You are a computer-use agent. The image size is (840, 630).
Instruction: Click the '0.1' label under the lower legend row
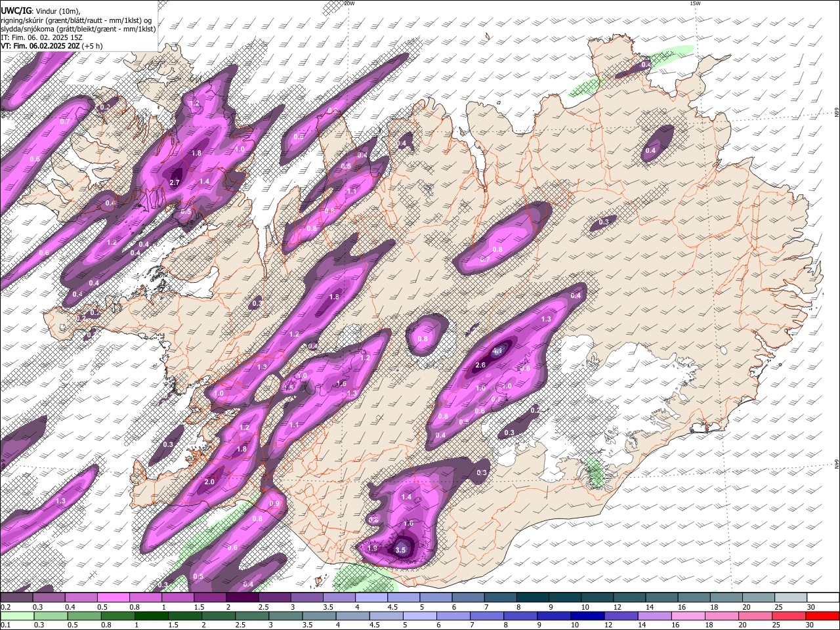click(x=5, y=625)
